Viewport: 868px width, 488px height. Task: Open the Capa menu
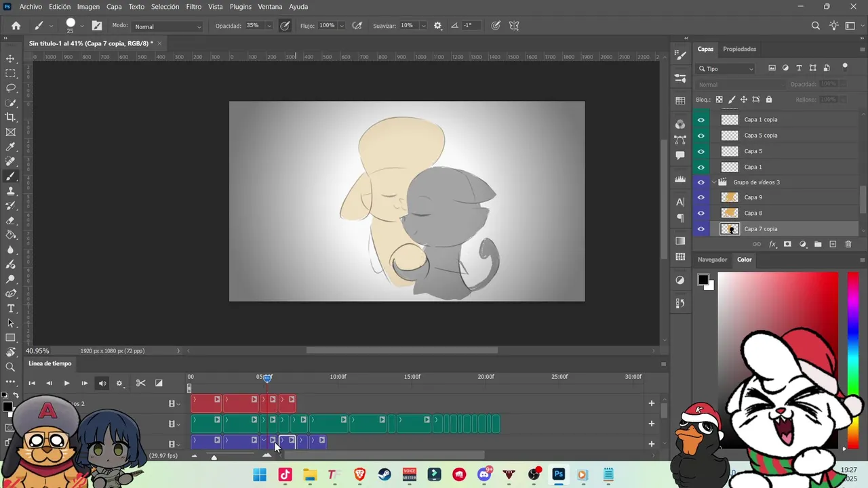114,7
